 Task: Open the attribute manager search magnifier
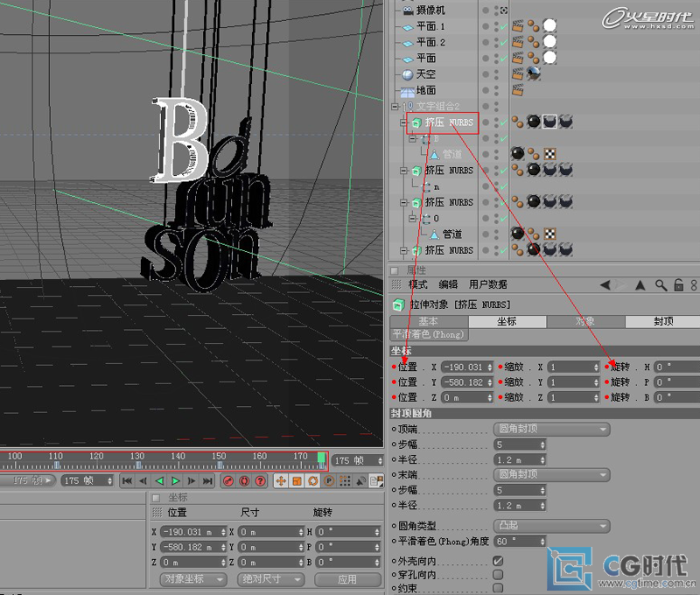coord(661,284)
